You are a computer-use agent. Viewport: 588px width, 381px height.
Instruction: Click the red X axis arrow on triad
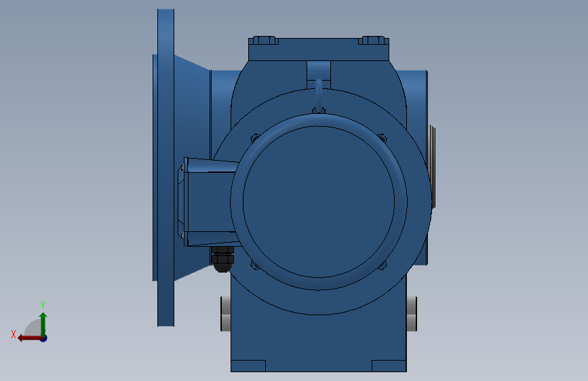(x=29, y=338)
